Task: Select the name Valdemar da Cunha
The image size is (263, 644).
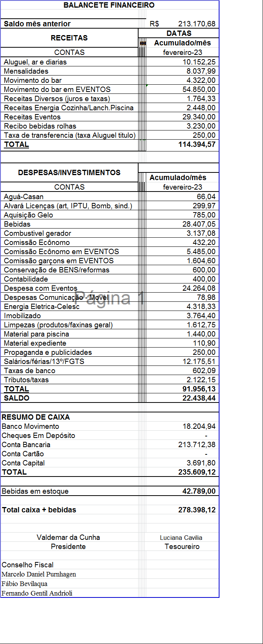Action: coord(68,537)
